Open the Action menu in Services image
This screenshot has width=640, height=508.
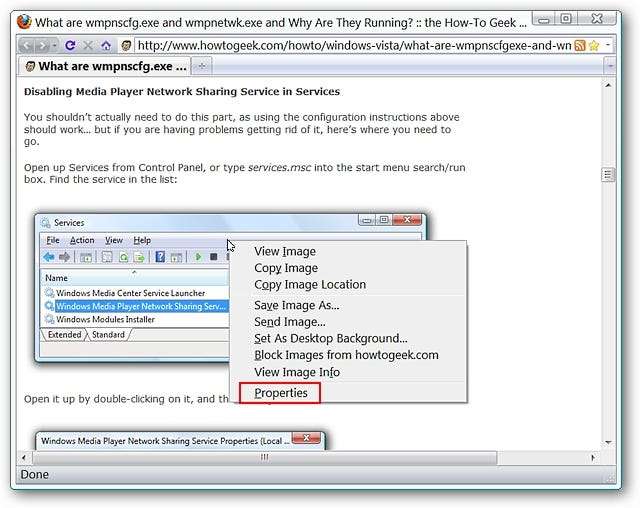(82, 240)
